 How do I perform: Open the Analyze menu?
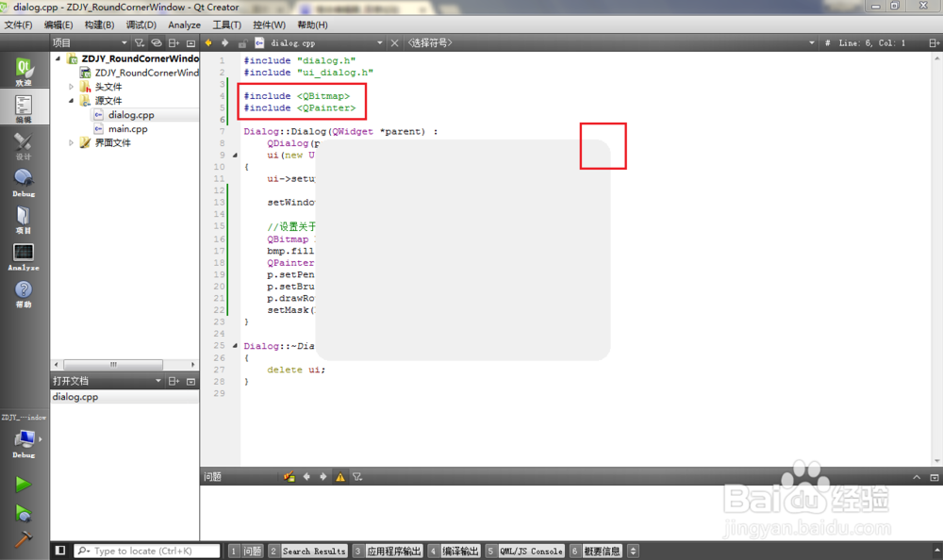tap(184, 25)
